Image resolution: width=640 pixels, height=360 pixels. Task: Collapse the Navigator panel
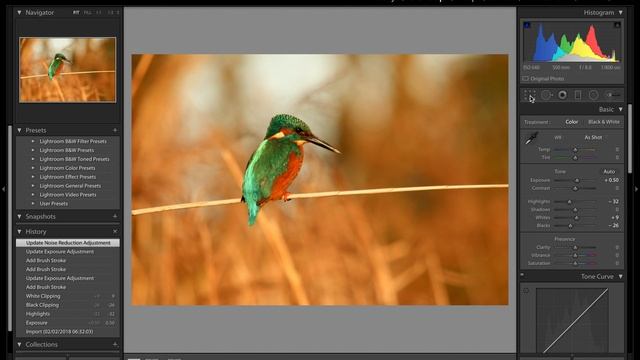point(19,13)
